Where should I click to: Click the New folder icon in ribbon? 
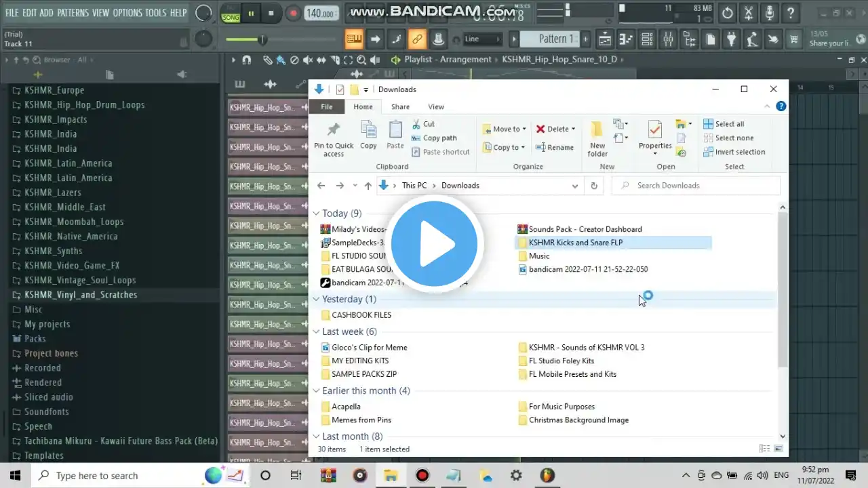(x=597, y=139)
